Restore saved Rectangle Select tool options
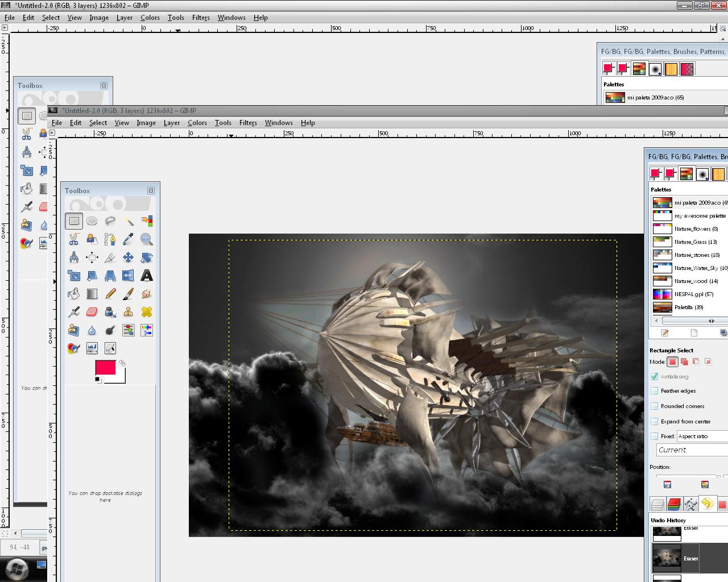The width and height of the screenshot is (728, 582). tap(705, 485)
